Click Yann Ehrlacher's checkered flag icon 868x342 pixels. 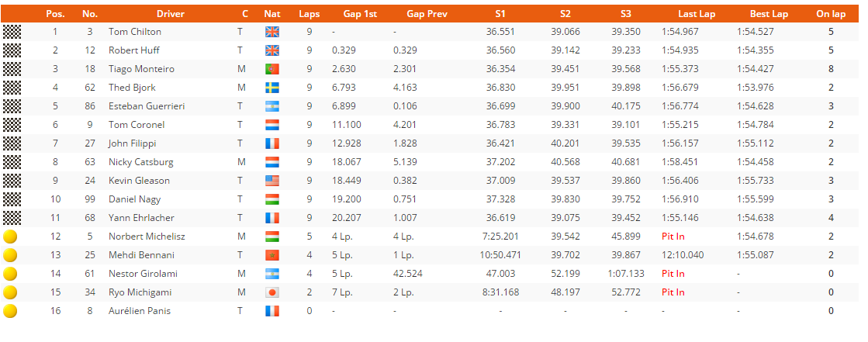12,217
